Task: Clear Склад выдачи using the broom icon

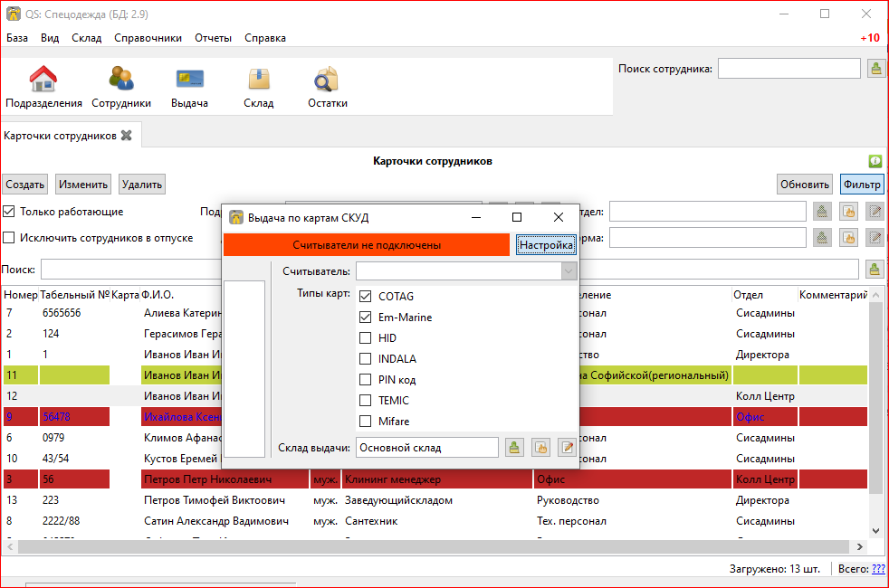Action: (x=514, y=447)
